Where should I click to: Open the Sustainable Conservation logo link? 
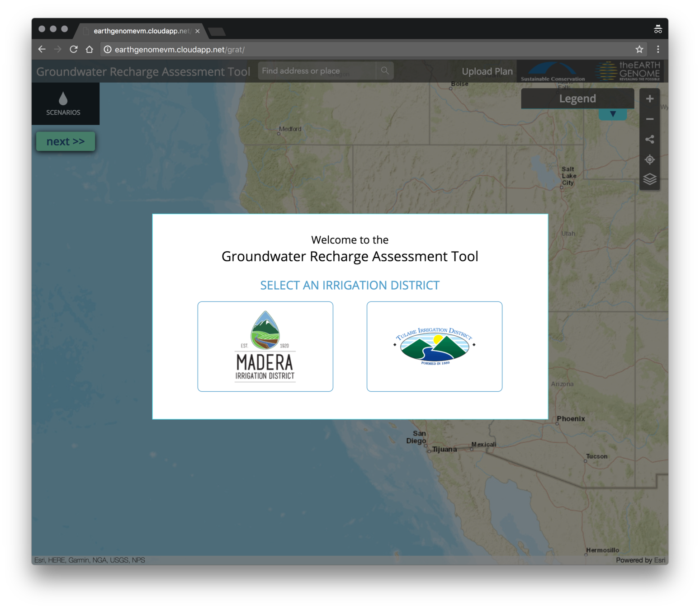coord(553,71)
